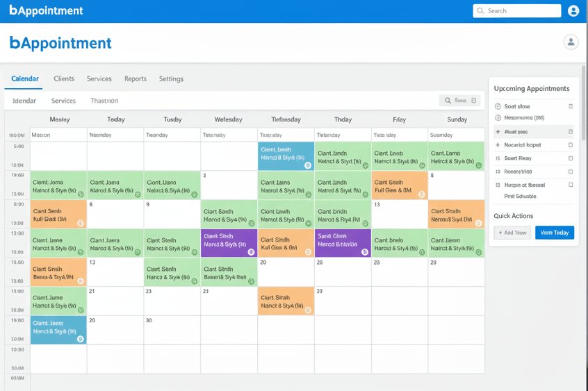Click the blue View Today button
This screenshot has width=588, height=391.
point(555,233)
